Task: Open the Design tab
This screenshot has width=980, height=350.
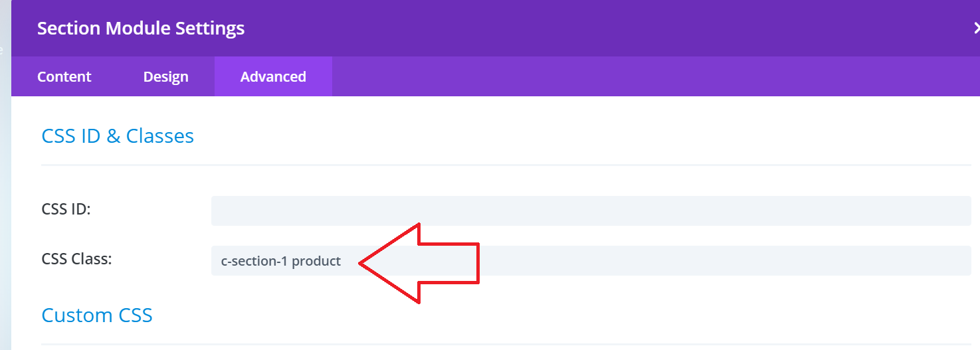Action: coord(166,76)
